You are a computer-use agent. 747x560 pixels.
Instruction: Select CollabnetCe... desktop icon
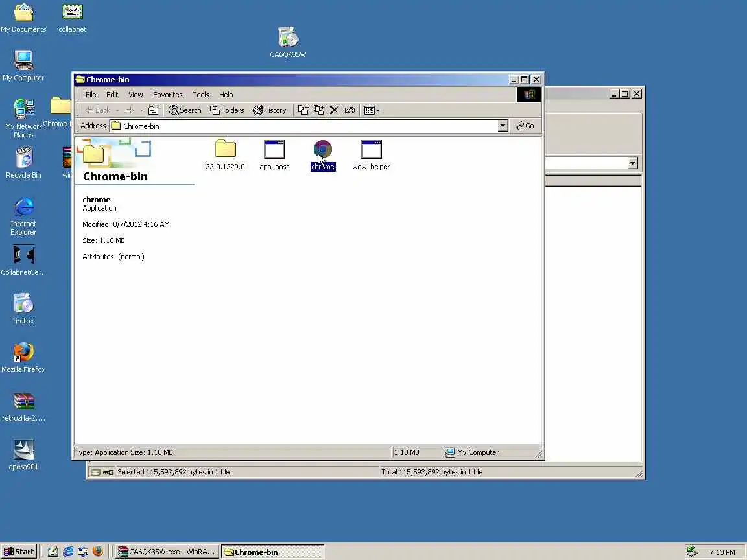23,260
